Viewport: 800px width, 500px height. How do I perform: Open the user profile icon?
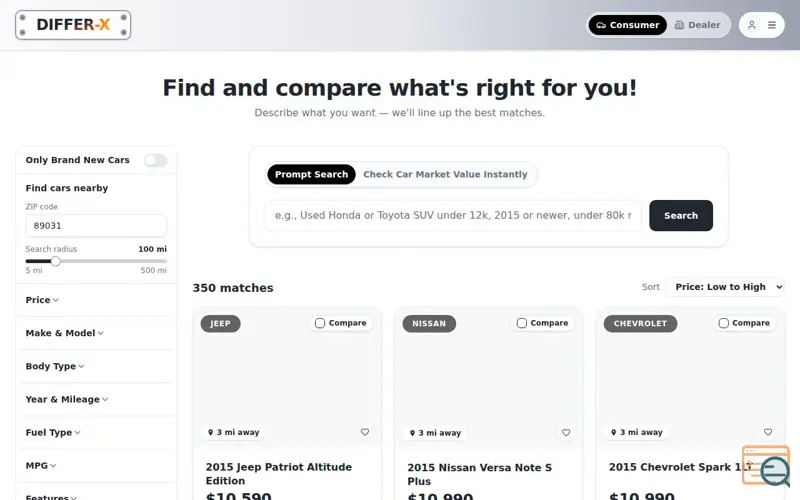coord(752,25)
